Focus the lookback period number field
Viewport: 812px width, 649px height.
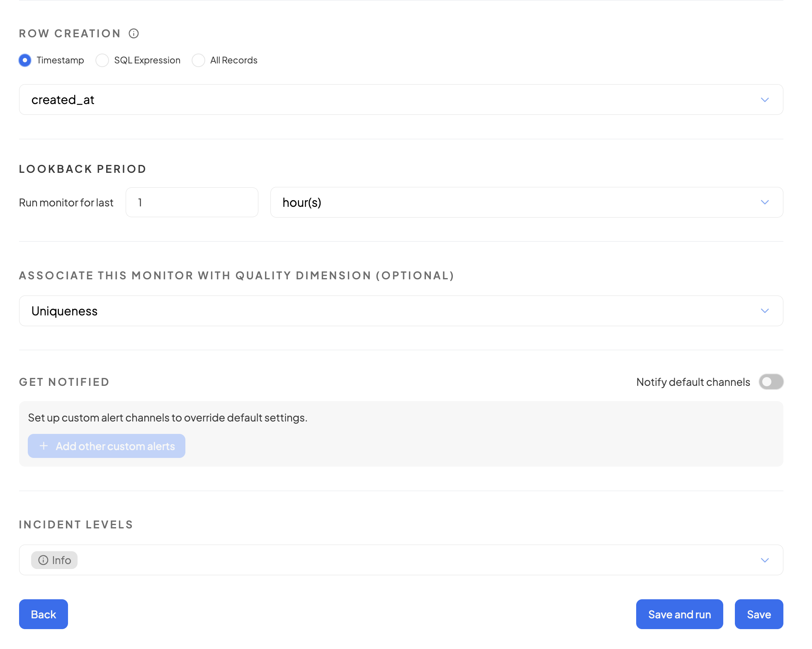(192, 202)
